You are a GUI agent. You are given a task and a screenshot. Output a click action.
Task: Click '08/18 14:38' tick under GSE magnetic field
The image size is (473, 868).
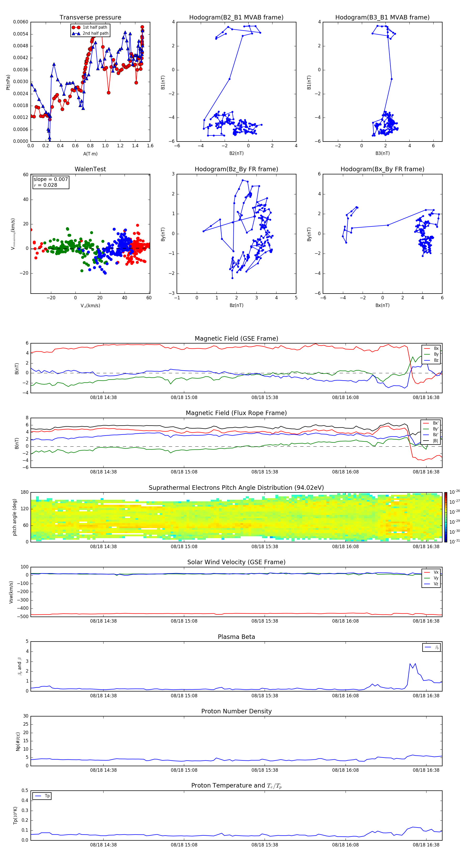click(x=103, y=398)
